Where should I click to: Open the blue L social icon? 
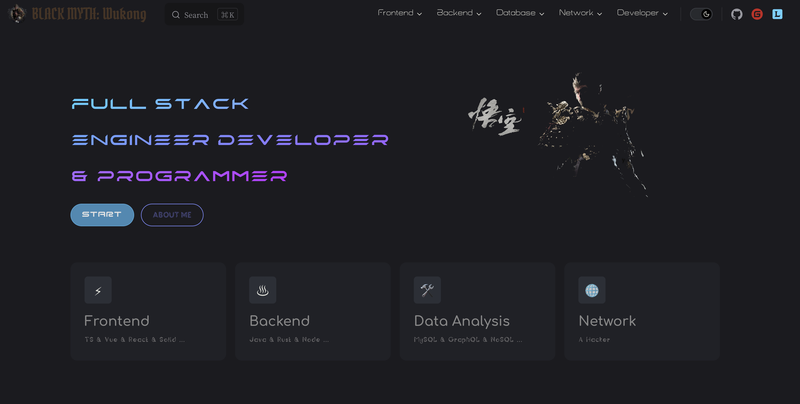pos(777,14)
